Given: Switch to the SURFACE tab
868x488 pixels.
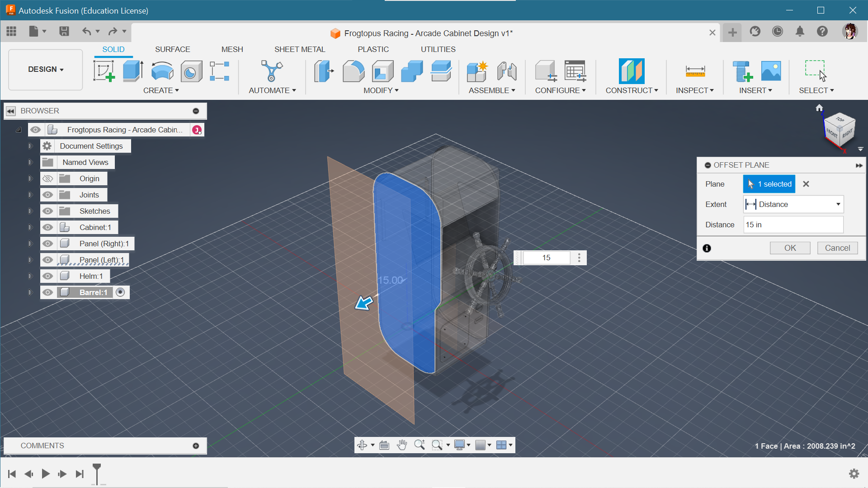Looking at the screenshot, I should pos(172,49).
